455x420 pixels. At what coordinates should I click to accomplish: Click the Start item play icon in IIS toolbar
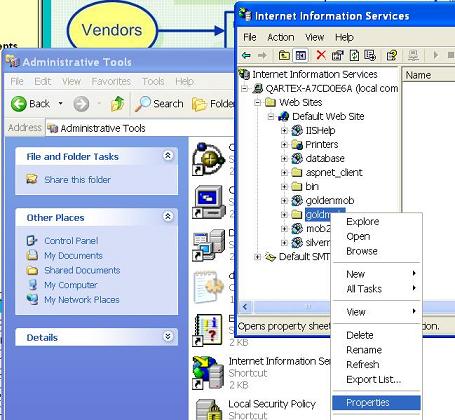(436, 55)
